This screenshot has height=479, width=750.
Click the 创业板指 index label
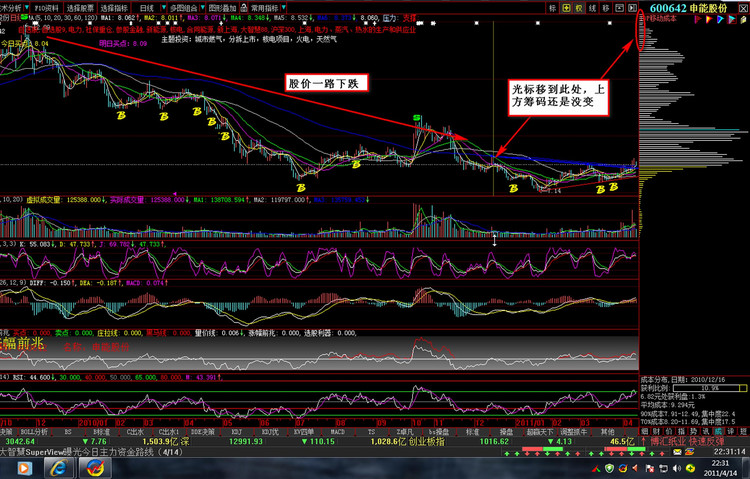click(427, 441)
